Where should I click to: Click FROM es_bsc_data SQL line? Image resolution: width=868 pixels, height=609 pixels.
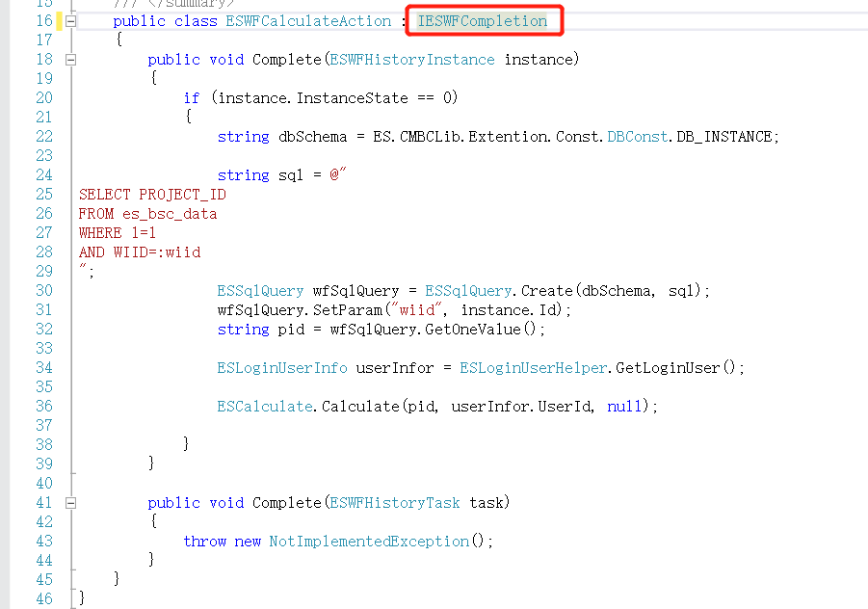pyautogui.click(x=147, y=214)
